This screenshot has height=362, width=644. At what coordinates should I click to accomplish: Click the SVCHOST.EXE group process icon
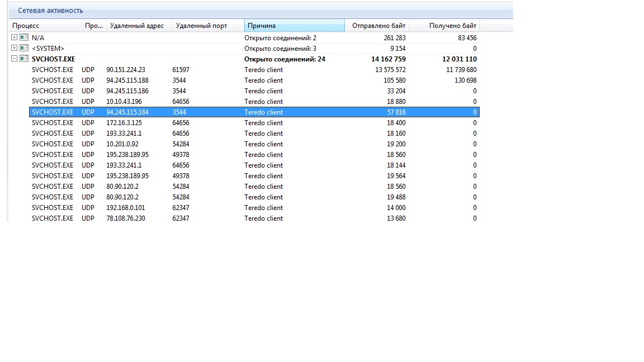click(x=24, y=59)
